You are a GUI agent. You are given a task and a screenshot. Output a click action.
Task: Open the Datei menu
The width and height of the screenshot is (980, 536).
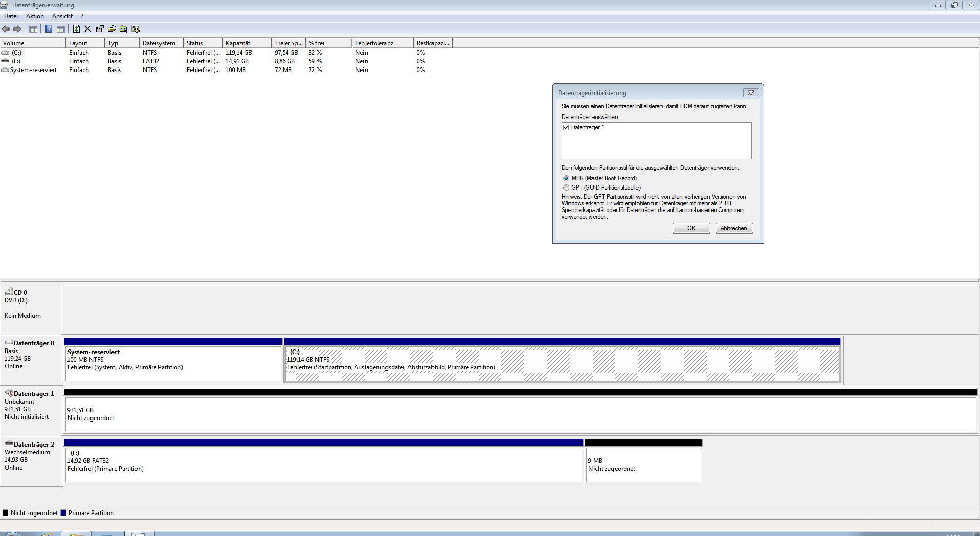(x=11, y=16)
